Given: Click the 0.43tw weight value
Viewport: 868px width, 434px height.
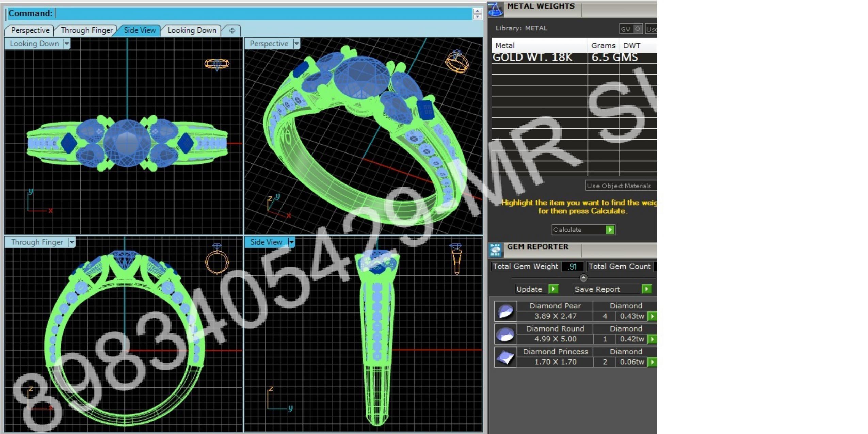Looking at the screenshot, I should tap(632, 316).
